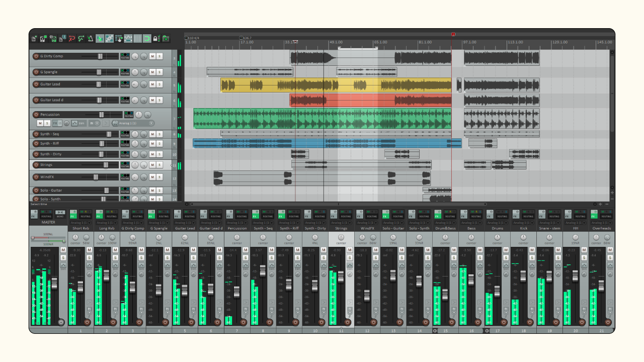Viewport: 644px width, 362px height.
Task: Arm record on Short Rvb mixer strip
Action: pos(87,322)
